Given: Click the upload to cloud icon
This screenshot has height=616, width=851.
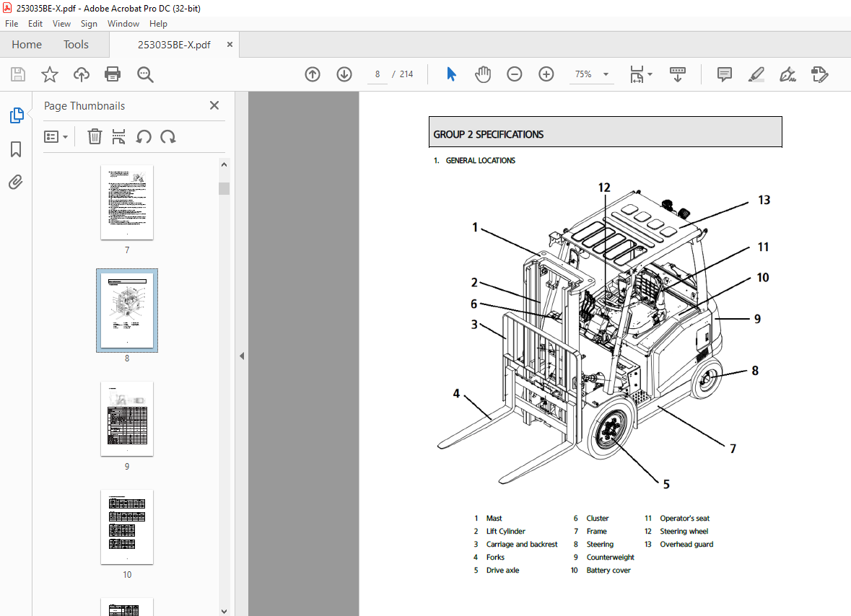Looking at the screenshot, I should coord(82,74).
